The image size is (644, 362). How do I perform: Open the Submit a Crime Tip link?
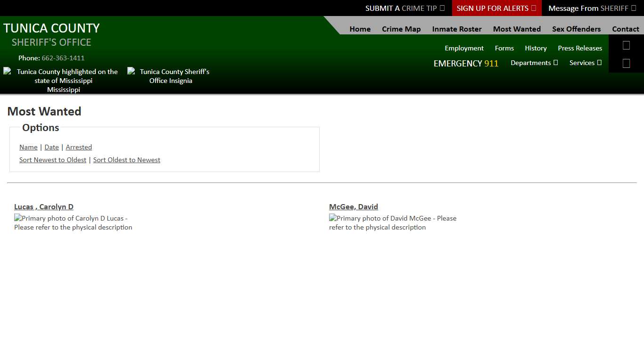pos(405,8)
